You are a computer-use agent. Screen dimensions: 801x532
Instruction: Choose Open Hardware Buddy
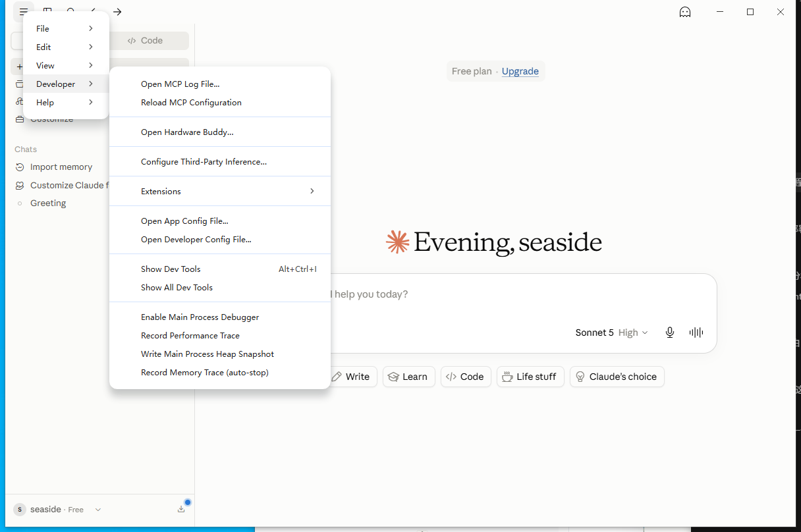click(x=219, y=132)
